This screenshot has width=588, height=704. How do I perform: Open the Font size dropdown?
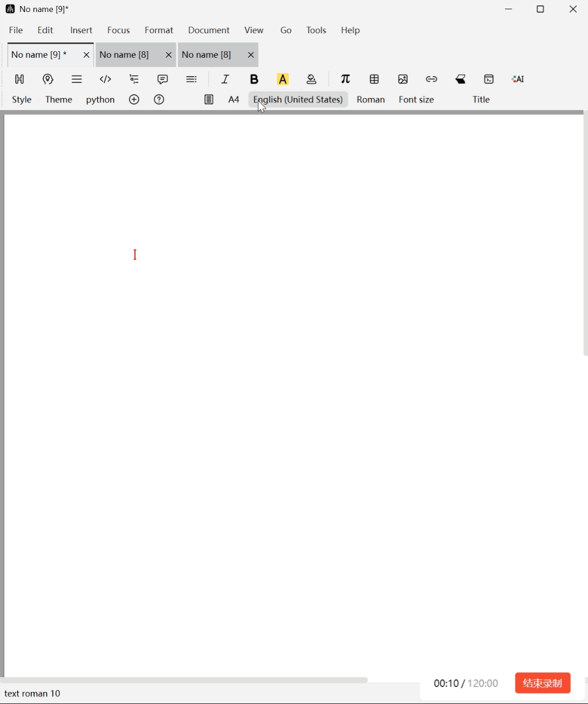(416, 100)
